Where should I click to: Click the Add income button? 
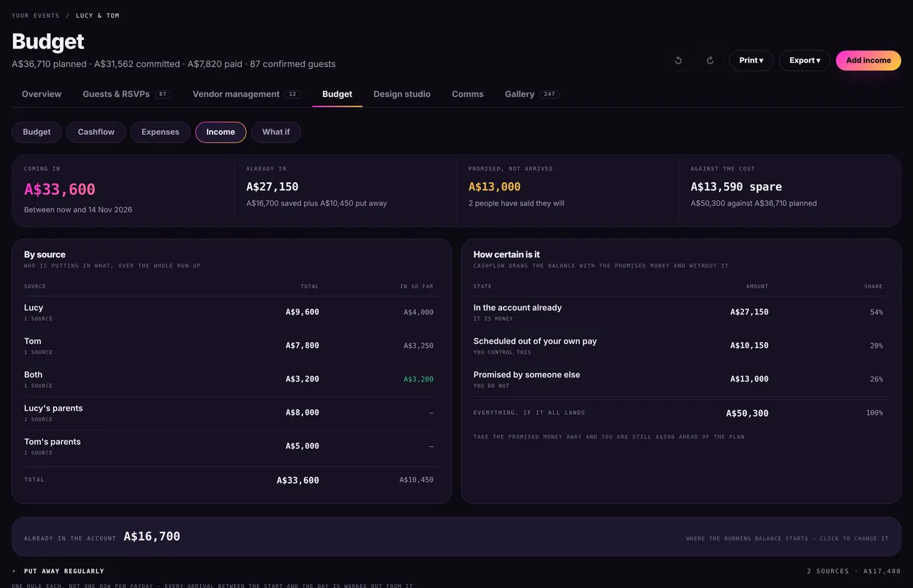868,61
